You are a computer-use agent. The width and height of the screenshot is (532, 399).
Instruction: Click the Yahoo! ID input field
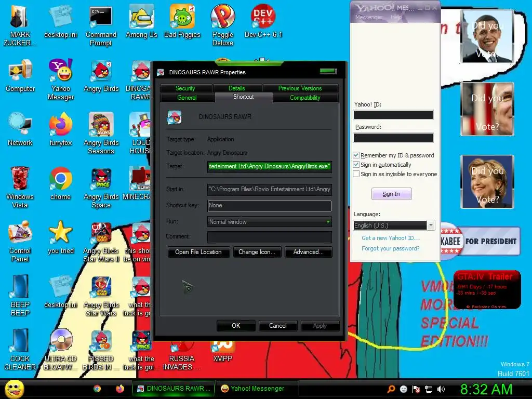(393, 115)
